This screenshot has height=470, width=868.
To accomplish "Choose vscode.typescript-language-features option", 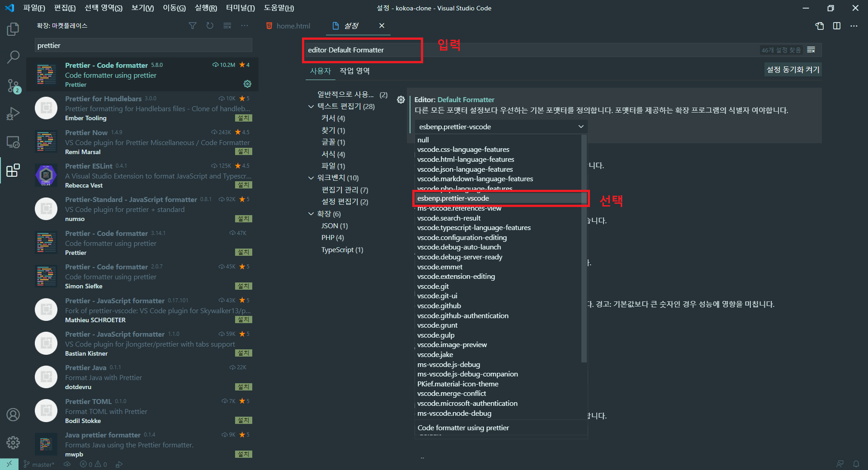I will pos(499,228).
